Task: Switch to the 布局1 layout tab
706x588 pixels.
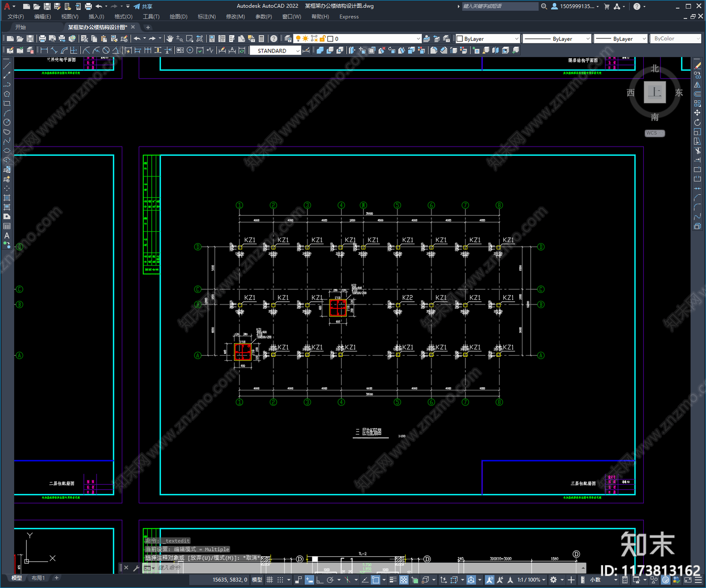Action: 38,578
